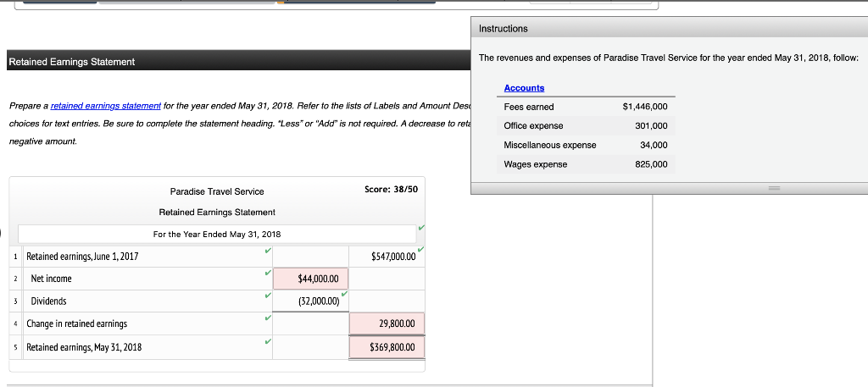This screenshot has width=868, height=387.
Task: Click the green checkmark beside Net income
Action: click(267, 274)
